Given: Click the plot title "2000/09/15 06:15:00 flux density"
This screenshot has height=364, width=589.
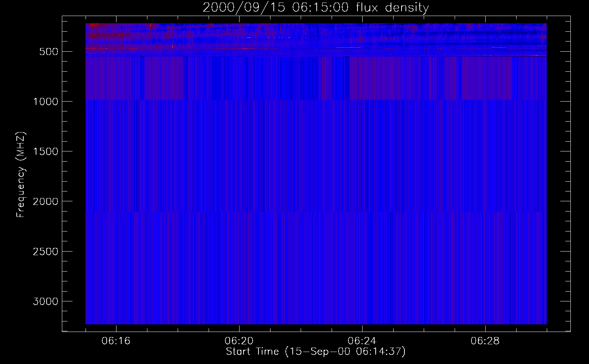Looking at the screenshot, I should [316, 8].
